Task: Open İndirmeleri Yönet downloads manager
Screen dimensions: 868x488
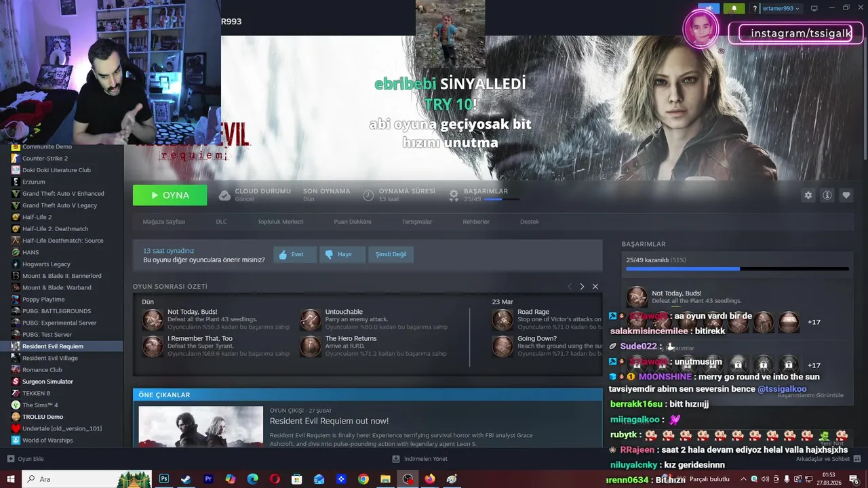Action: point(420,459)
